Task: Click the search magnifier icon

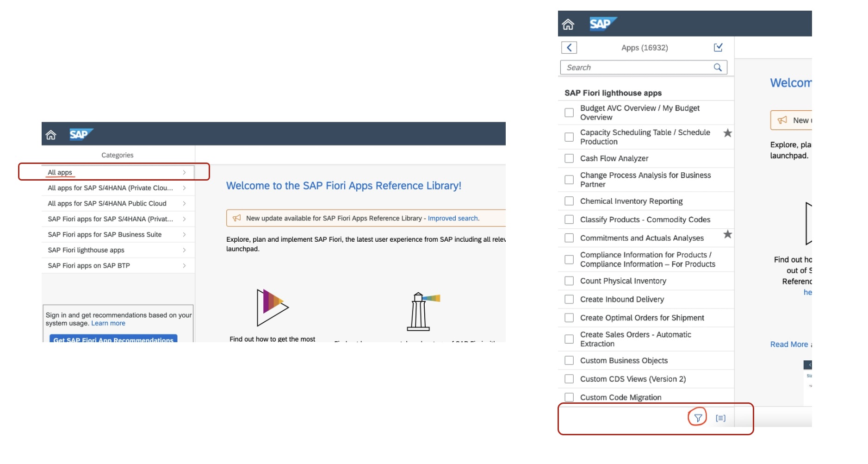Action: tap(718, 68)
